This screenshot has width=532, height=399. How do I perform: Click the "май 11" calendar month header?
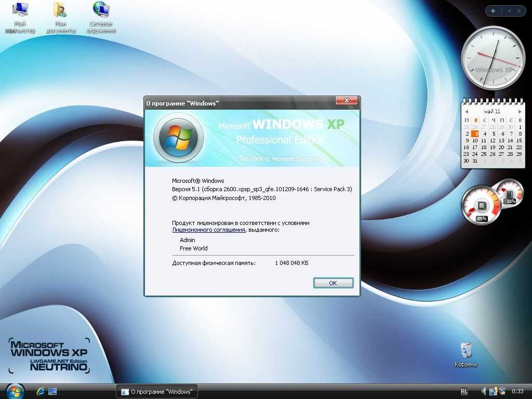pos(492,111)
